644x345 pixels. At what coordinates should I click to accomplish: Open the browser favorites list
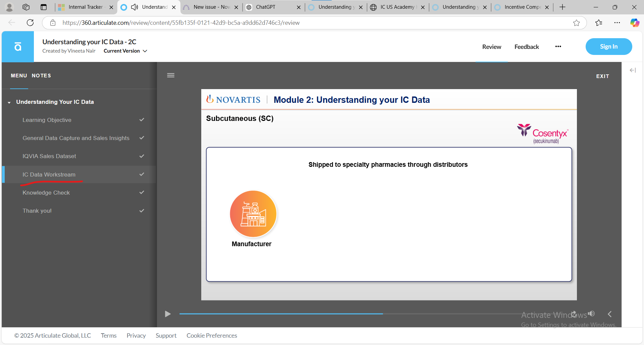pos(599,23)
